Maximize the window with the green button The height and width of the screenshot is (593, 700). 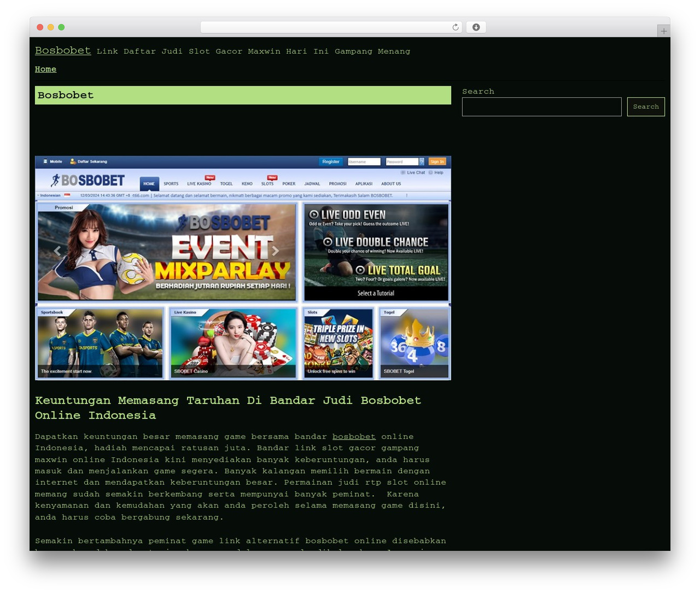(61, 27)
